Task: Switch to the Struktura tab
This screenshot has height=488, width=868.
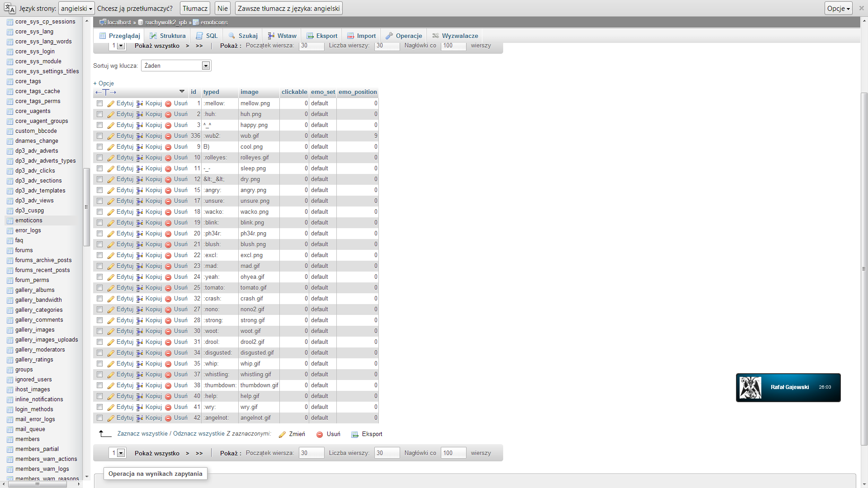Action: (168, 36)
